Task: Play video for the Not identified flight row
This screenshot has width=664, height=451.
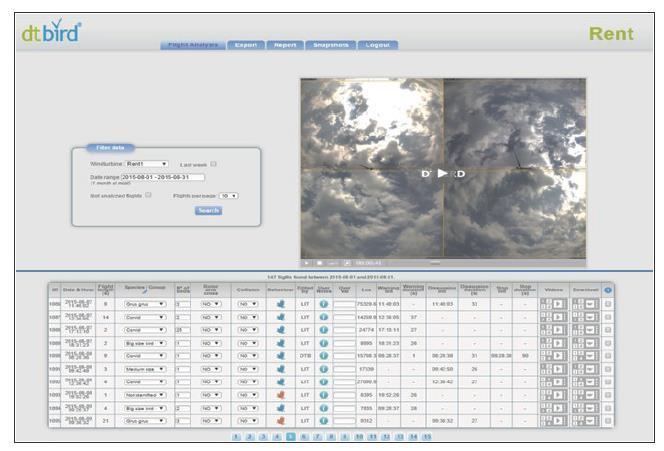Action: tap(558, 395)
